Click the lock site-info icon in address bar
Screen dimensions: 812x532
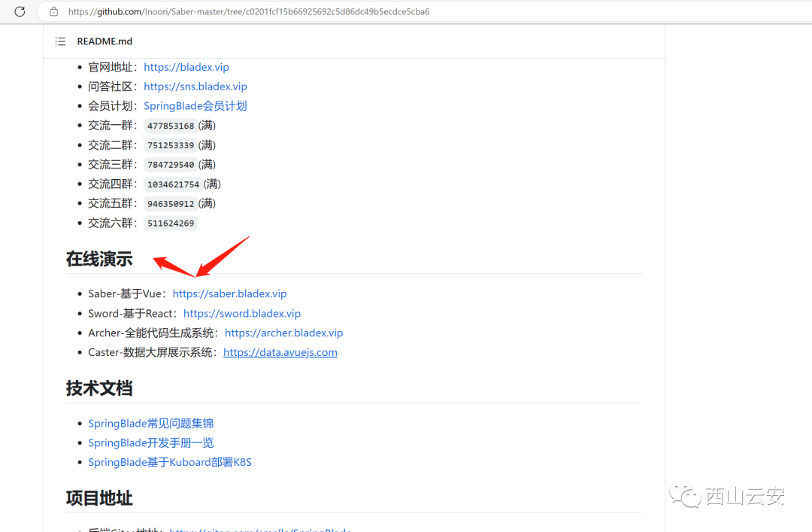[x=54, y=11]
